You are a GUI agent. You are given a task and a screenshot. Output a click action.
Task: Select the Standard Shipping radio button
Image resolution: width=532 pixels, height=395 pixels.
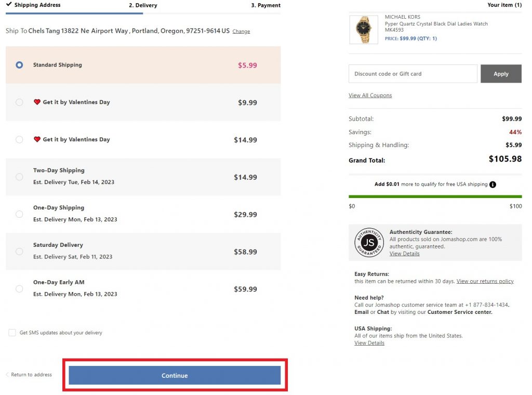pos(19,65)
